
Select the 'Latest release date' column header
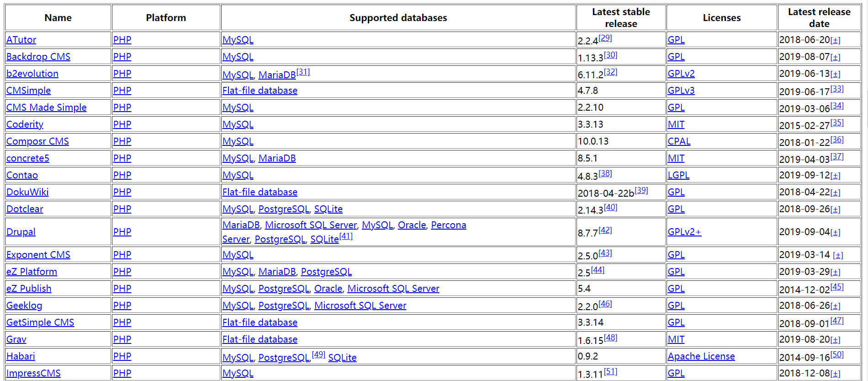[x=819, y=18]
